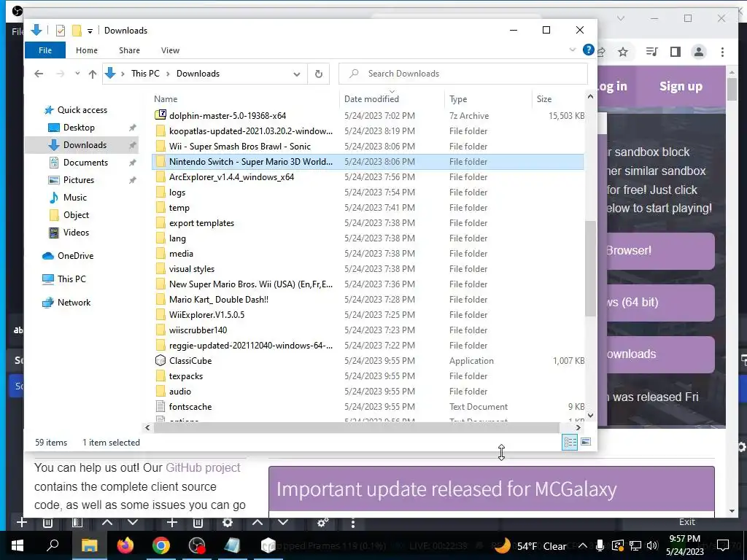Open OBS Studio from the taskbar
The image size is (747, 560).
click(x=197, y=545)
